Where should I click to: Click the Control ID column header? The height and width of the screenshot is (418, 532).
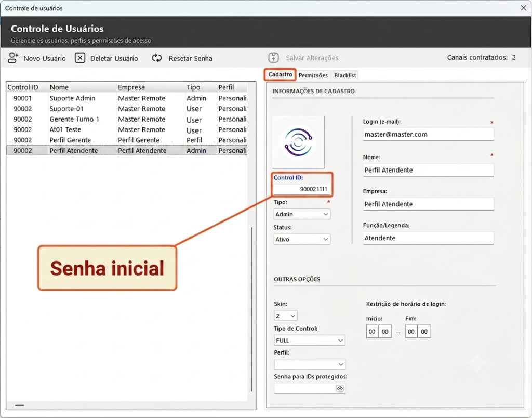click(23, 87)
